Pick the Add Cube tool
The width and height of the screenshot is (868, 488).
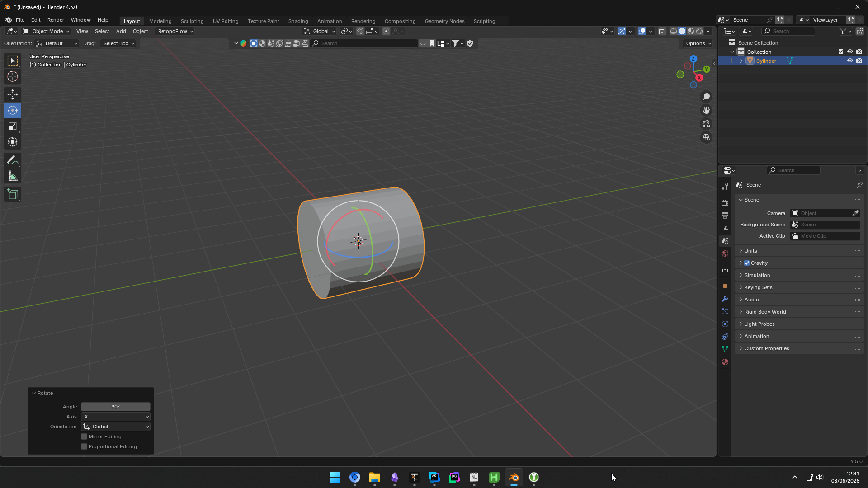pyautogui.click(x=13, y=194)
